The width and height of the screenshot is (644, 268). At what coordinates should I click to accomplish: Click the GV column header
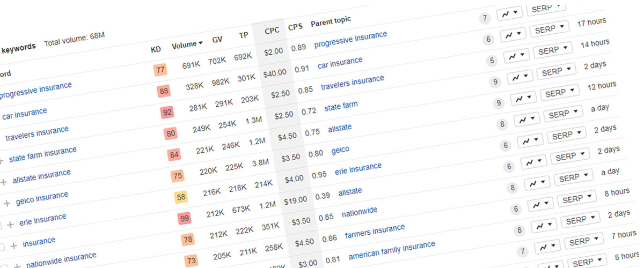[x=217, y=40]
